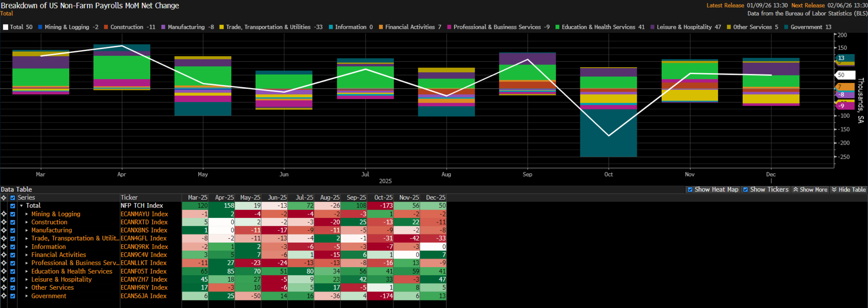Click the crosshair icon in Series header

tap(4, 198)
